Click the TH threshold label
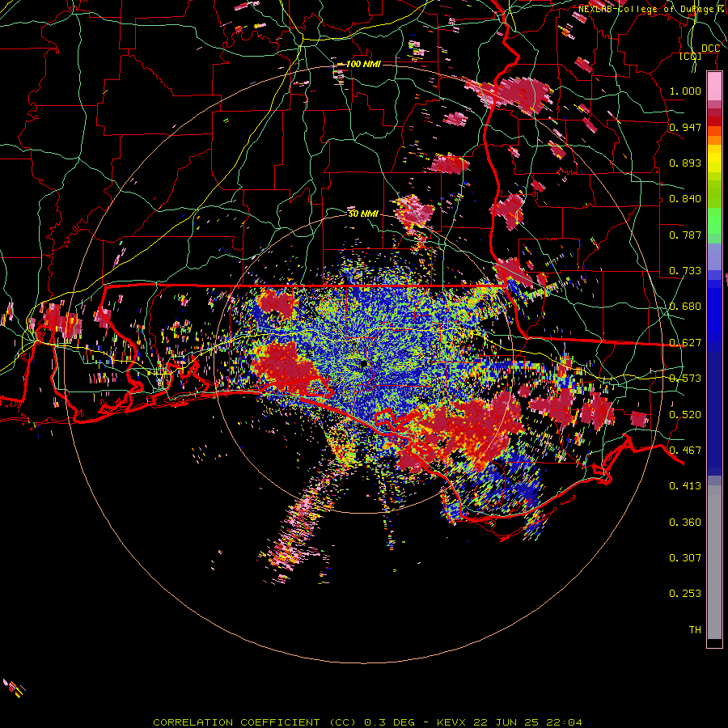728x728 pixels. 695,630
